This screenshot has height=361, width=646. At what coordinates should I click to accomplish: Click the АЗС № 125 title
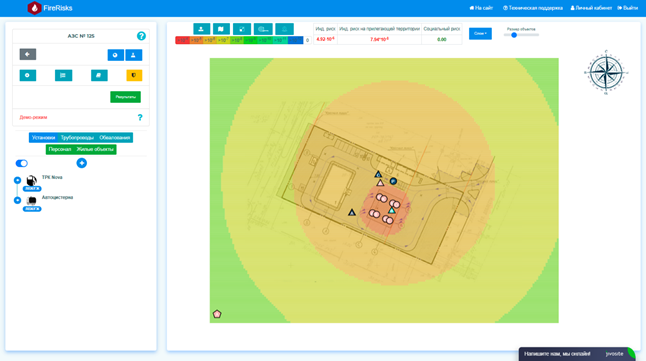click(81, 36)
